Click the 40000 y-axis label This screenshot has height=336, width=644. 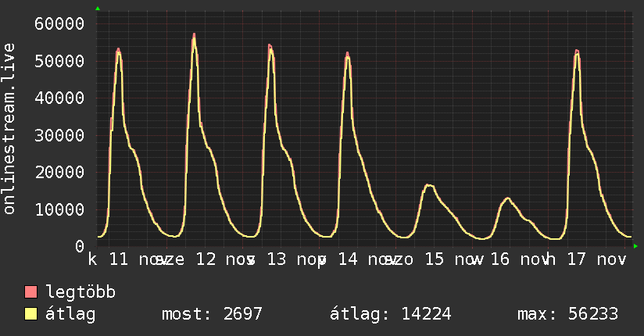59,98
